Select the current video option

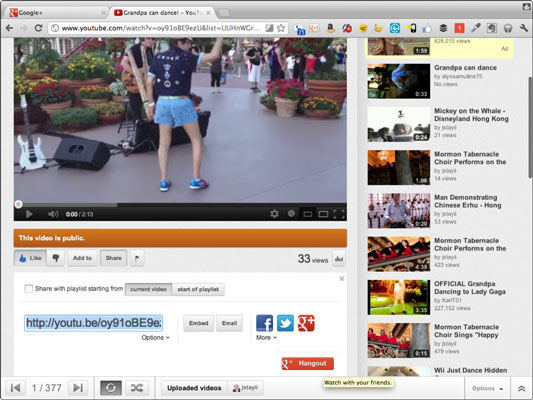tap(148, 289)
